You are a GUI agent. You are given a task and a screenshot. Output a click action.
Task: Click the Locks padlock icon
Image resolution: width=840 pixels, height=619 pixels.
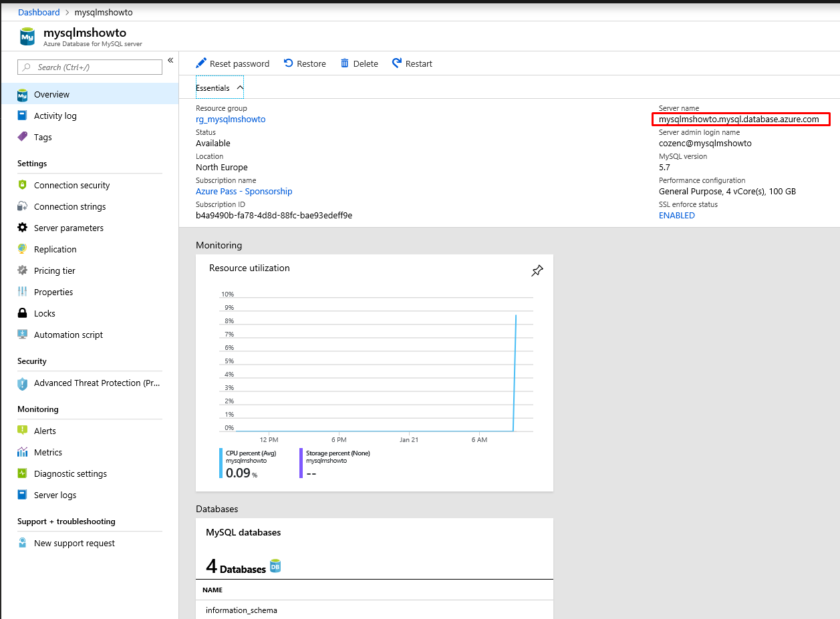point(23,313)
